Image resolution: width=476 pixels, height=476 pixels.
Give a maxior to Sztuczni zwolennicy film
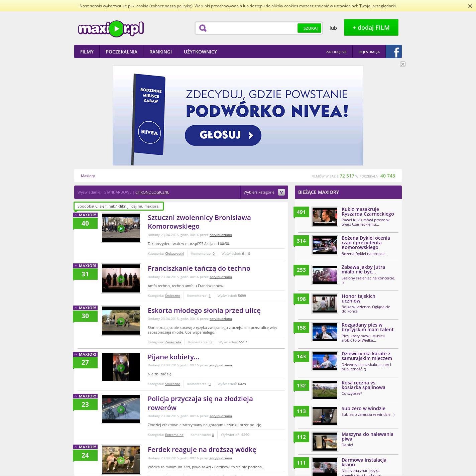tap(85, 215)
